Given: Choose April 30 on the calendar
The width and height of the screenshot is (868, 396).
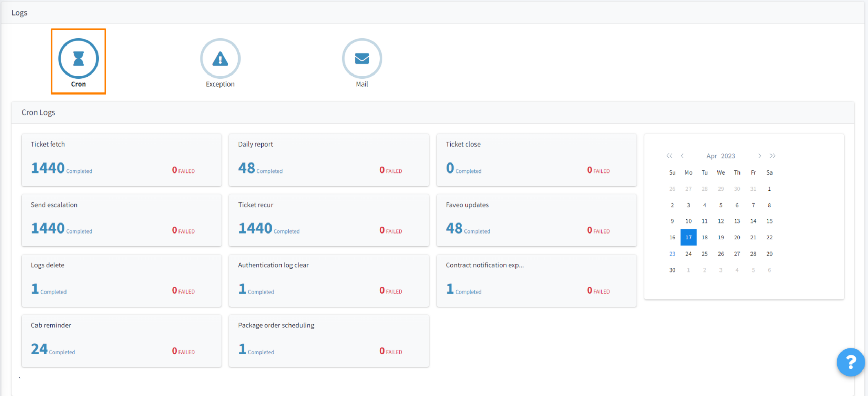Looking at the screenshot, I should click(672, 270).
